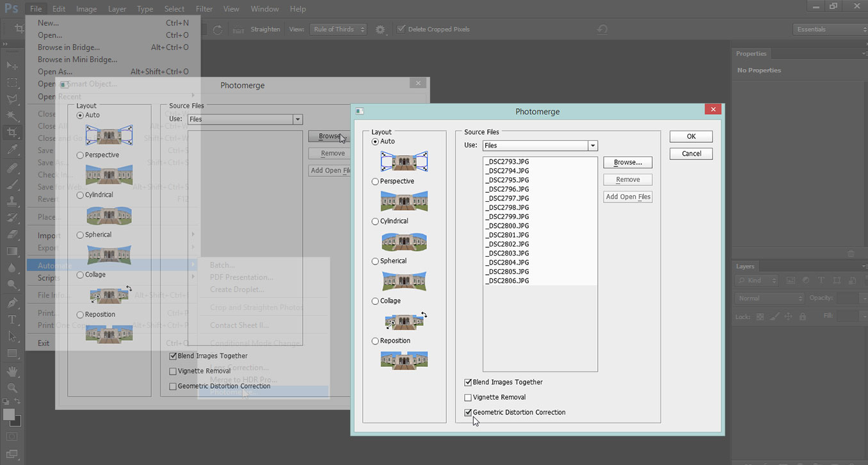The height and width of the screenshot is (465, 868).
Task: Open the Kind layer filter dropdown
Action: point(757,281)
